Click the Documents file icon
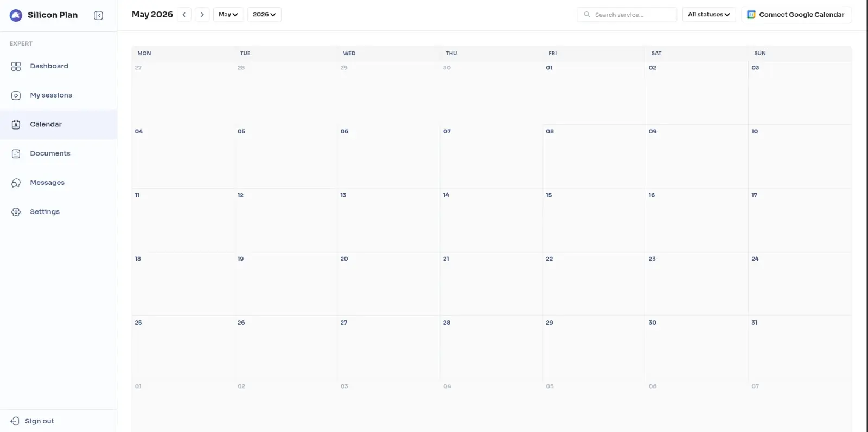 pos(16,154)
